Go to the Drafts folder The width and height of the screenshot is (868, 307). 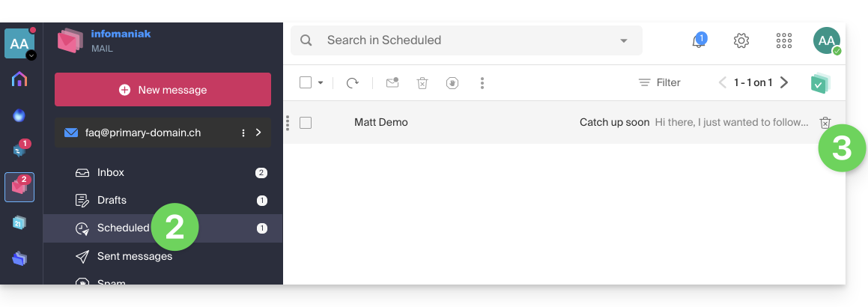click(112, 201)
